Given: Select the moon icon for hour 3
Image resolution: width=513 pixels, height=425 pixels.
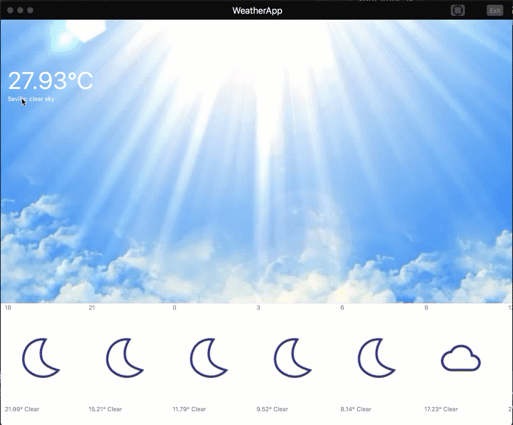Looking at the screenshot, I should [x=293, y=358].
